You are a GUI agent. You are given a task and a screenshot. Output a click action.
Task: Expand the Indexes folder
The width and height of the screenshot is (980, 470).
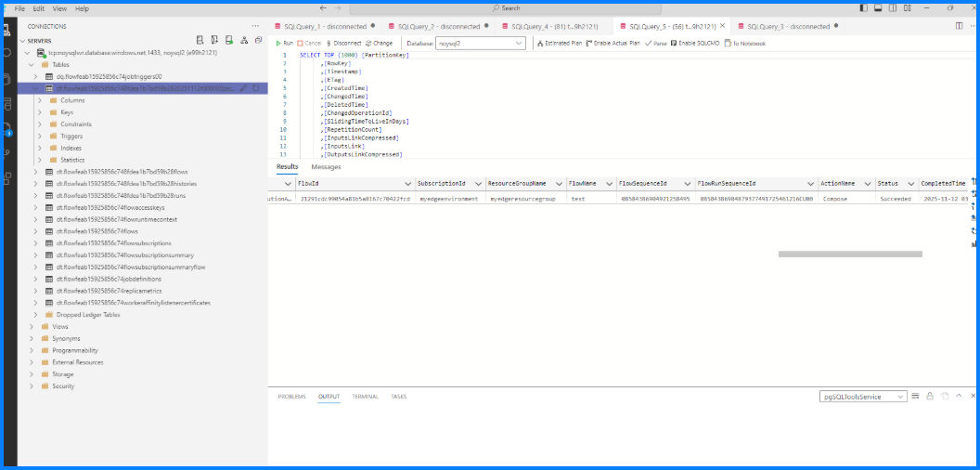40,148
